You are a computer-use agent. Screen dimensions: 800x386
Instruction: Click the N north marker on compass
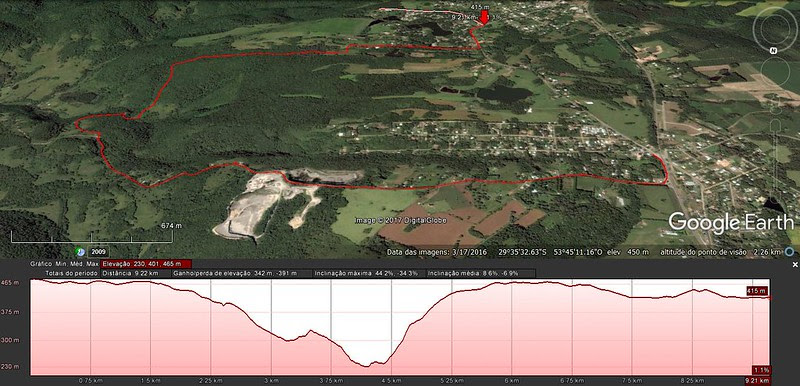coord(773,50)
